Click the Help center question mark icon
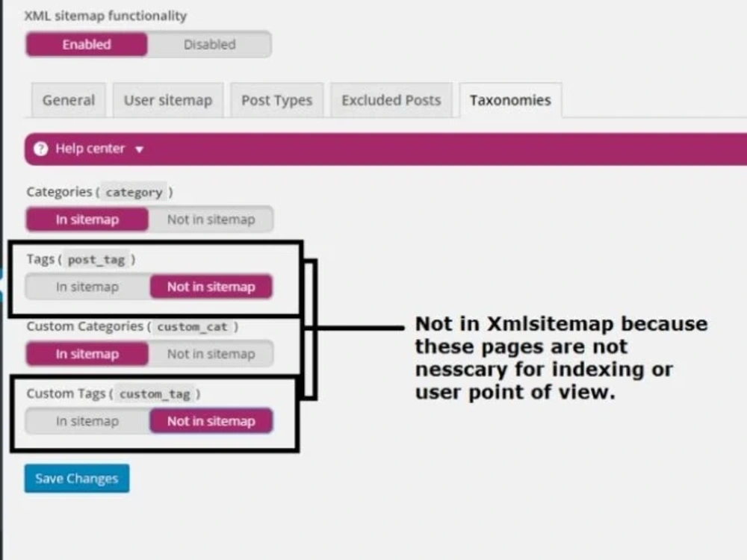Image resolution: width=747 pixels, height=560 pixels. coord(41,149)
